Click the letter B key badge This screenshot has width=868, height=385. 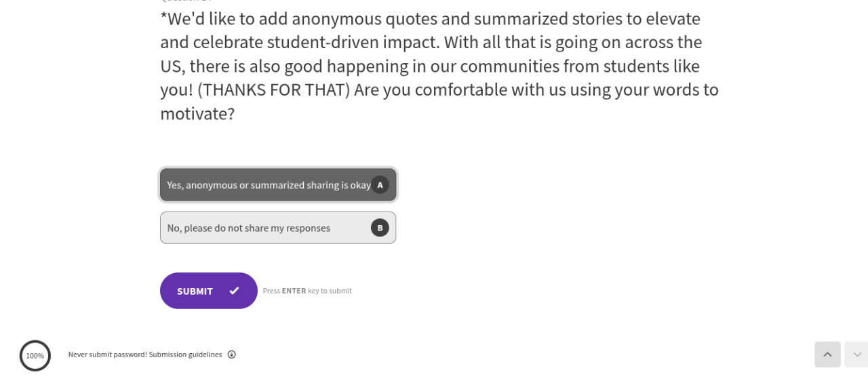[x=380, y=228]
